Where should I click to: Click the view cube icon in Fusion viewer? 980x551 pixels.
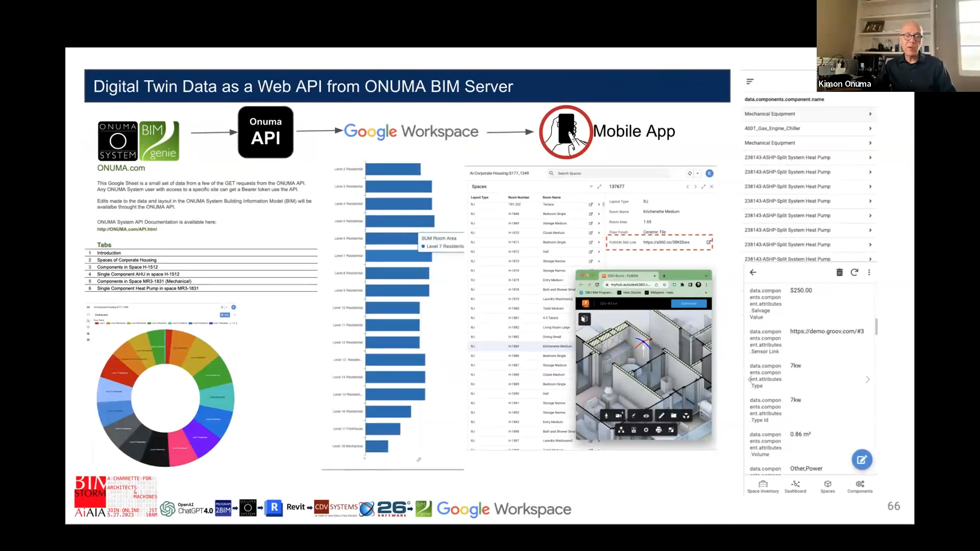coord(584,319)
